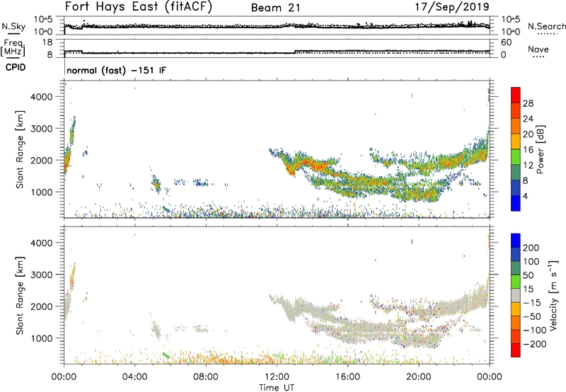
Task: Click the red top segment of Power colorbar
Action: (516, 95)
